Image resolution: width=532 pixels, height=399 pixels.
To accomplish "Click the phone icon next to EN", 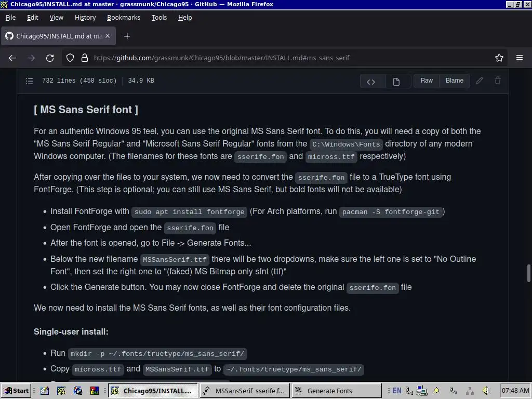I will click(x=409, y=391).
